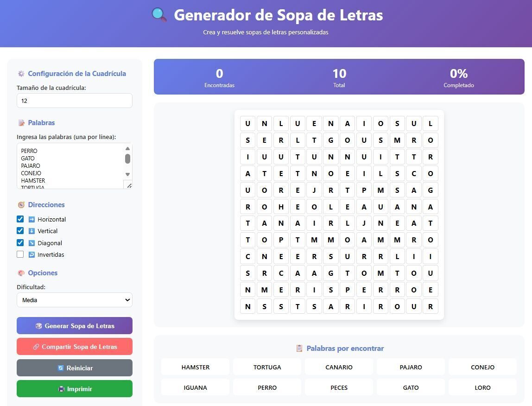
Task: Click the gear icon beside Configuración de la Cuadrícula
Action: (x=21, y=74)
